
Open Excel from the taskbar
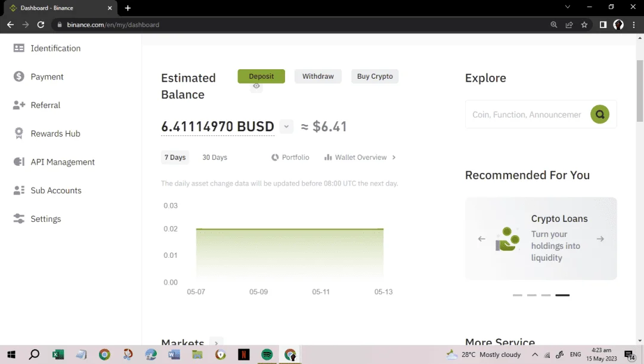click(58, 354)
